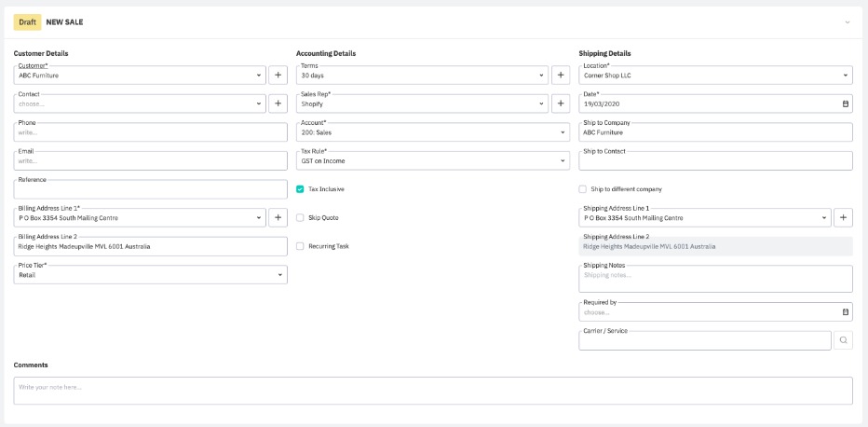Uncheck the Tax Inclusive checkbox
The image size is (868, 427).
pyautogui.click(x=300, y=189)
